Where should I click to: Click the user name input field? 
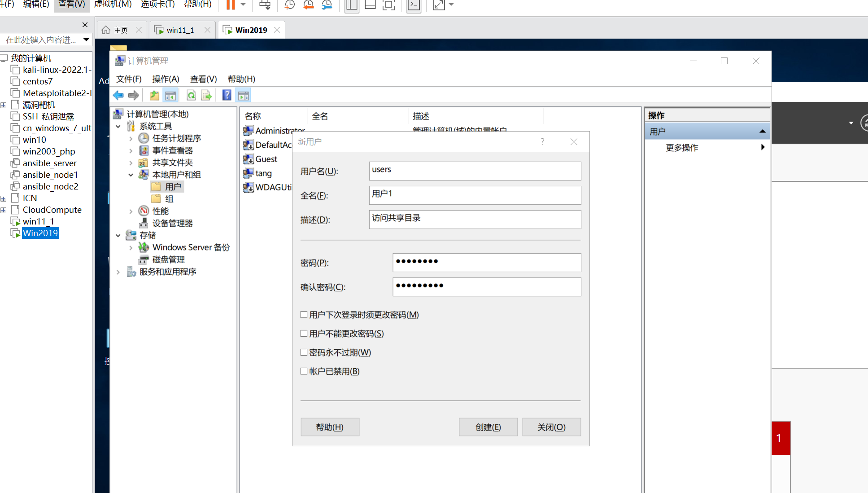475,171
